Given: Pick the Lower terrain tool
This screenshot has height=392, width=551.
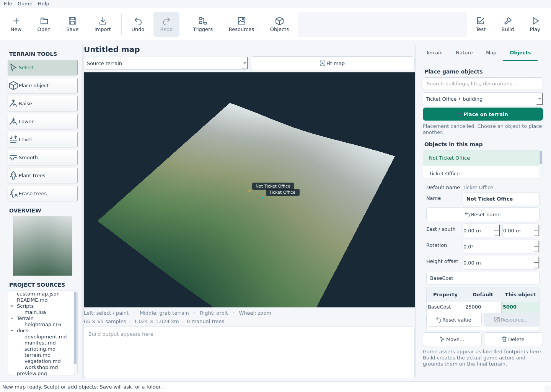Looking at the screenshot, I should pos(42,122).
